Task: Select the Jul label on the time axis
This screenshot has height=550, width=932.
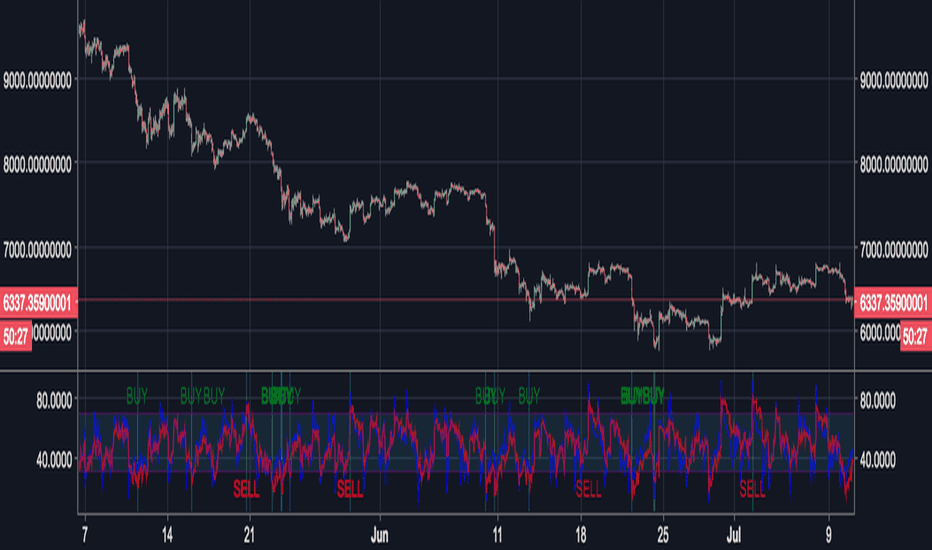Action: (x=733, y=536)
